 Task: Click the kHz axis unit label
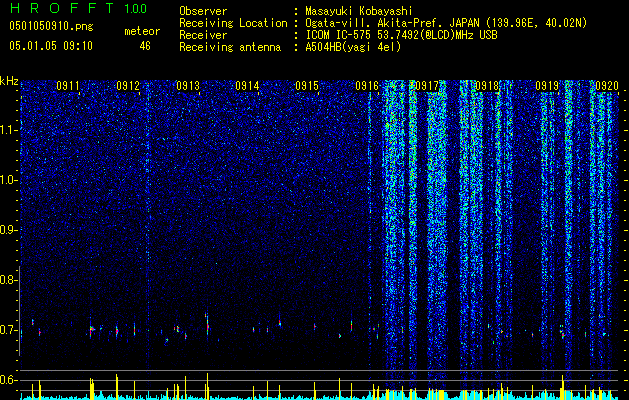[x=9, y=81]
